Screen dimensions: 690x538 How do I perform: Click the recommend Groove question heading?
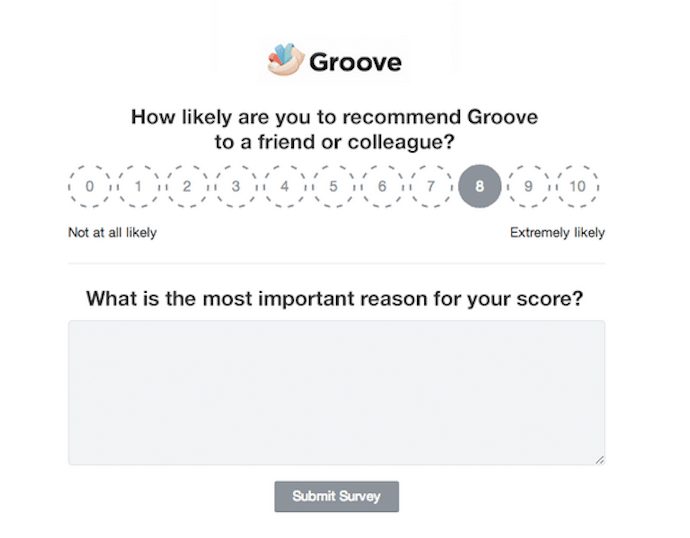click(x=335, y=130)
